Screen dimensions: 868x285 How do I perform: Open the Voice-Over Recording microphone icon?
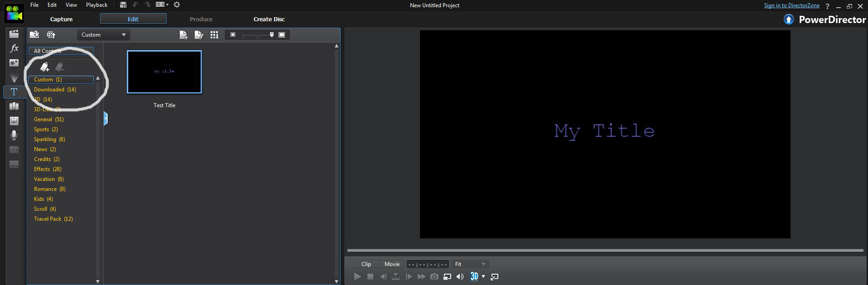pyautogui.click(x=14, y=135)
